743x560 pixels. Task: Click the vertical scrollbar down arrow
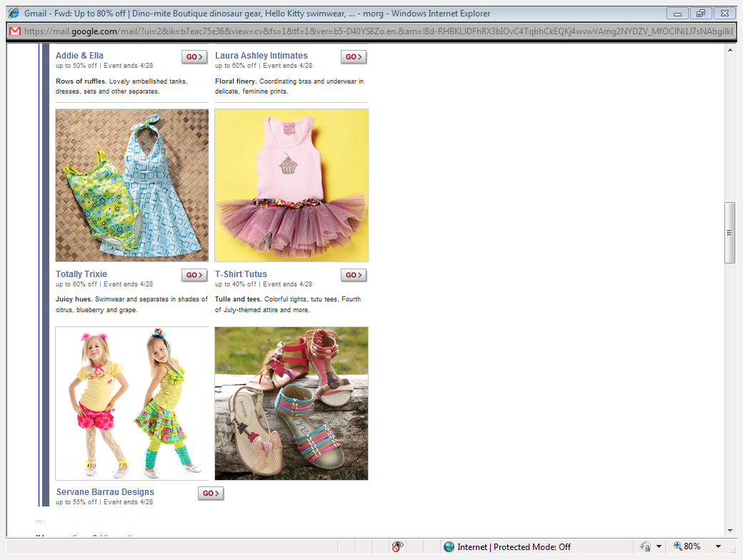[x=729, y=530]
